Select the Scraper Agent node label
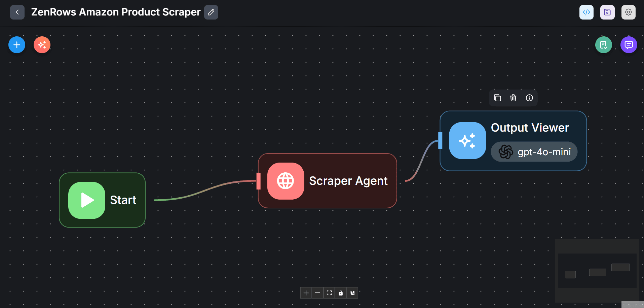 [348, 181]
